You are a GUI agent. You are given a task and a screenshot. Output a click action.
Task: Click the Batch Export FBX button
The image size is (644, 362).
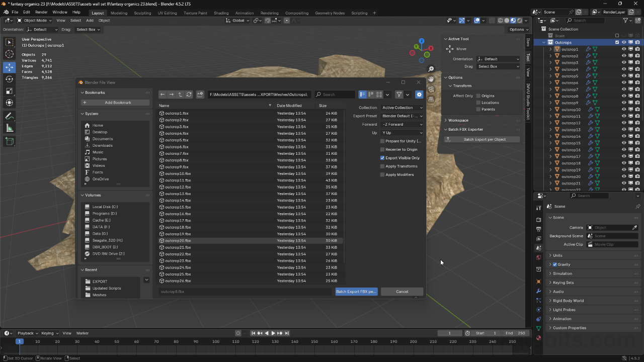click(356, 292)
